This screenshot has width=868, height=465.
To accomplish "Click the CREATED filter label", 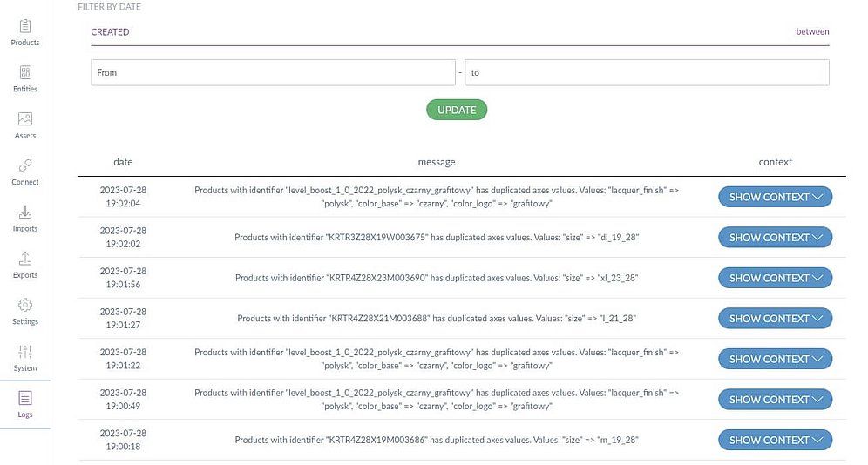I will point(110,32).
